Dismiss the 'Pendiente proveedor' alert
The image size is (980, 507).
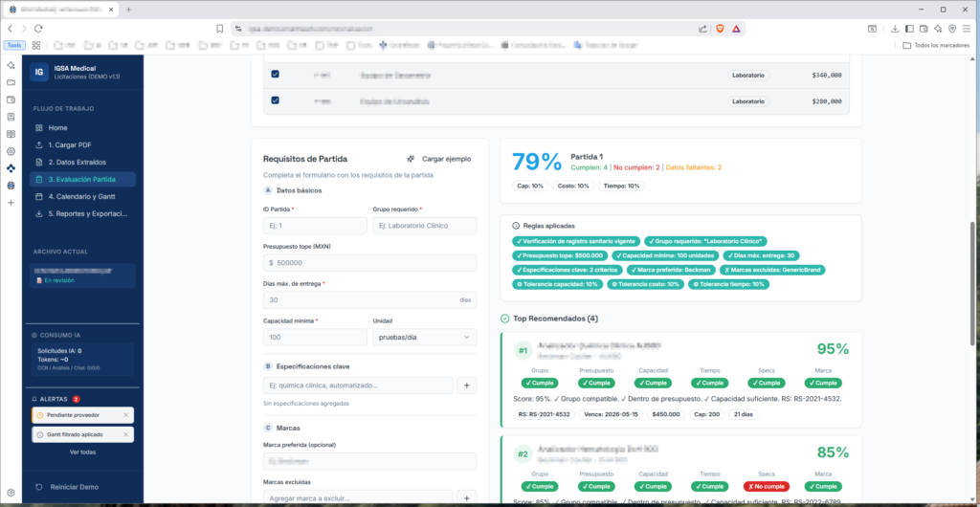click(x=125, y=415)
